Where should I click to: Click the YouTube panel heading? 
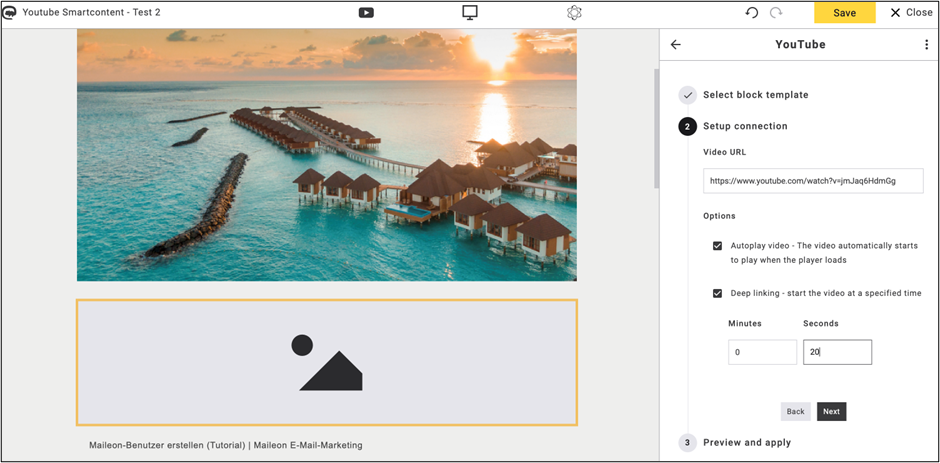point(800,44)
